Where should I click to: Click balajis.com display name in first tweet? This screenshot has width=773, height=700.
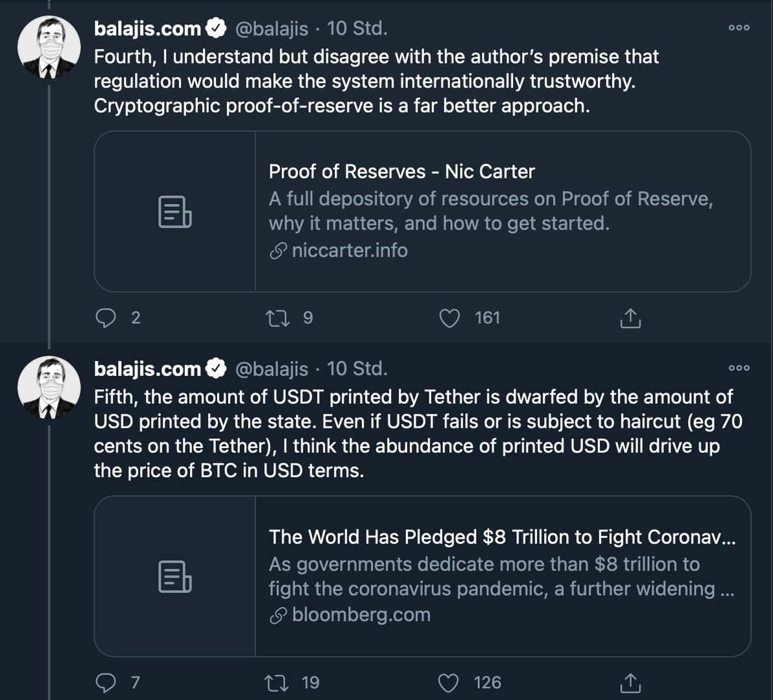click(x=148, y=29)
